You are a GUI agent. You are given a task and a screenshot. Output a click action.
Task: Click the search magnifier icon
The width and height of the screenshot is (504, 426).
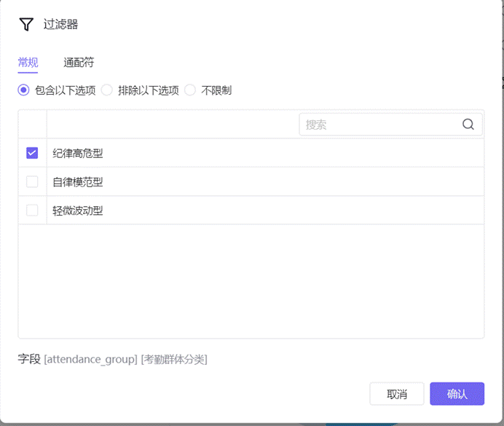(x=468, y=125)
